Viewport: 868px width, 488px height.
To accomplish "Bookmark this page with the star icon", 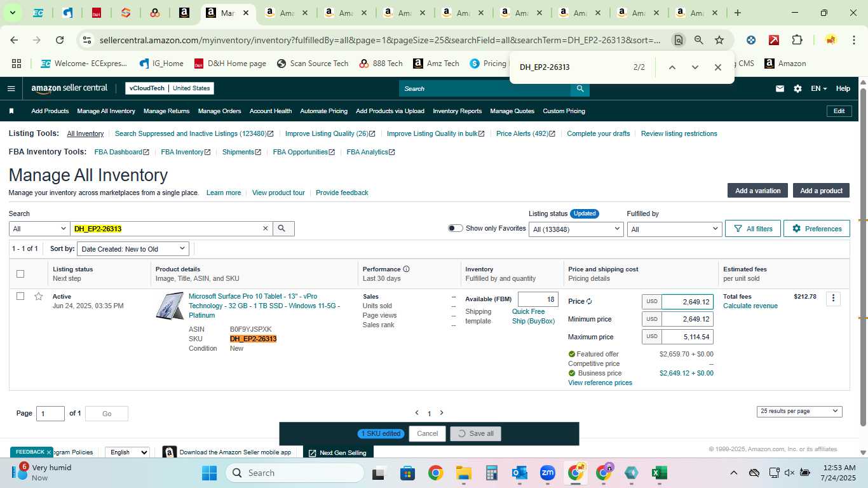I will click(719, 40).
